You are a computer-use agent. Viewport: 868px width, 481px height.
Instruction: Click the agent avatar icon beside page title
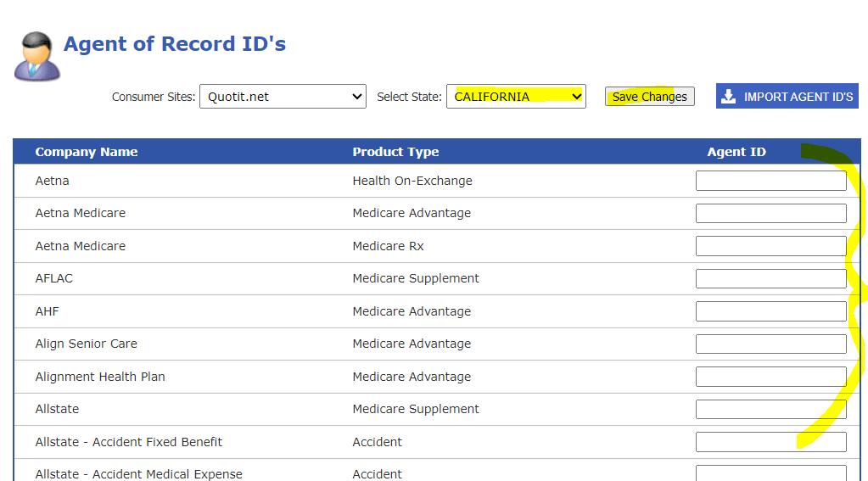coord(36,56)
